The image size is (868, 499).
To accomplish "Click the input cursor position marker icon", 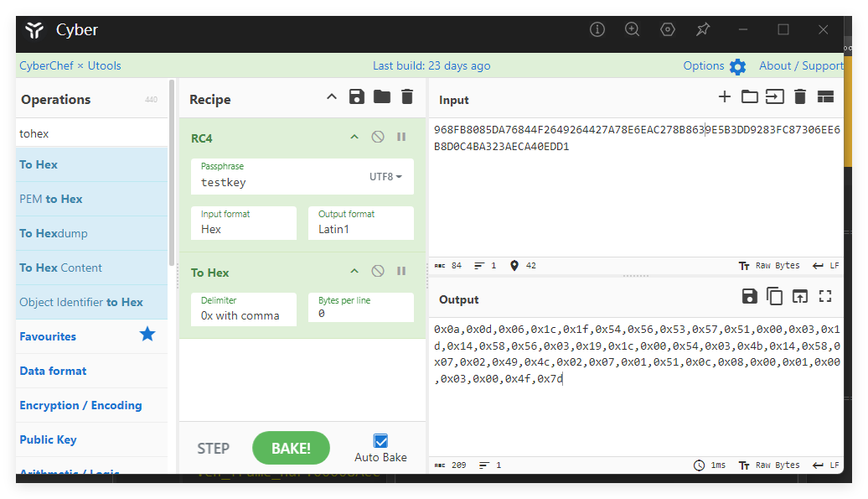I will pyautogui.click(x=514, y=266).
